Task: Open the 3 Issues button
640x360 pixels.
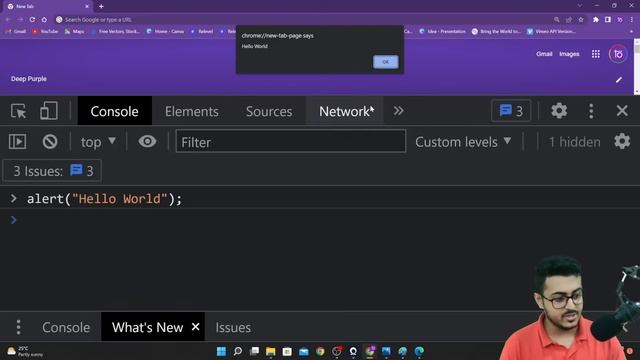Action: 52,171
